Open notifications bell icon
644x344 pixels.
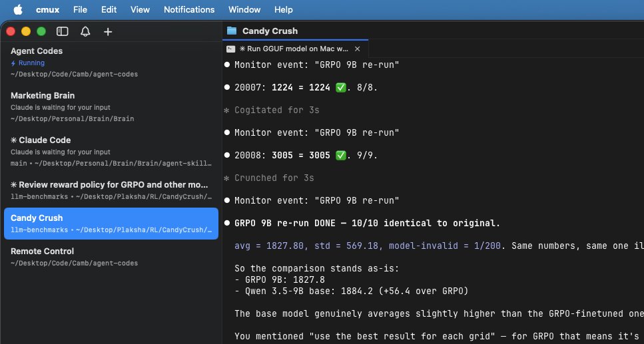(x=85, y=32)
